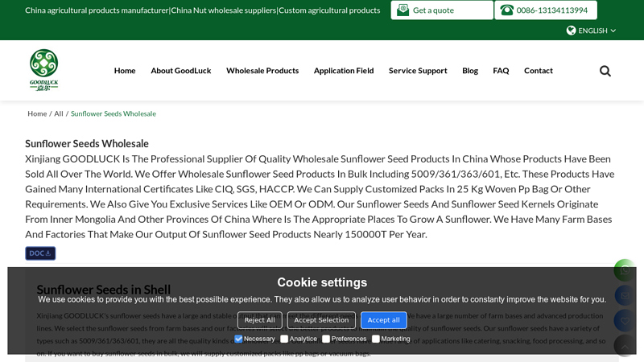This screenshot has width=644, height=362.
Task: Open the All breadcrumb link
Action: 59,113
